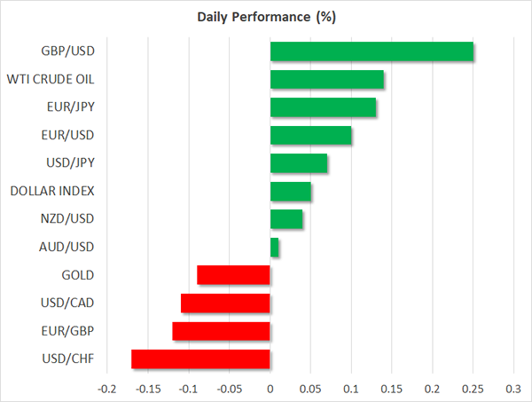Click the red EUR/GBP bar
The height and width of the screenshot is (402, 532).
221,331
